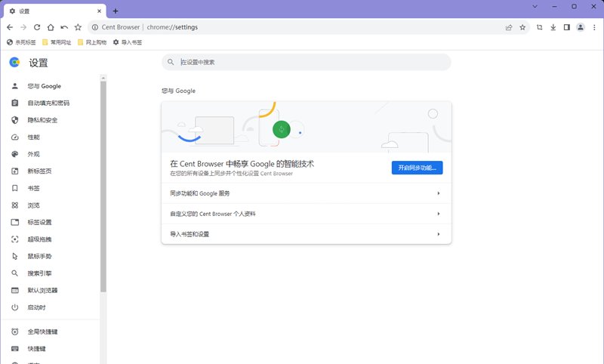Click the green sync icon in banner
Viewport: 604px width, 364px height.
tap(282, 129)
